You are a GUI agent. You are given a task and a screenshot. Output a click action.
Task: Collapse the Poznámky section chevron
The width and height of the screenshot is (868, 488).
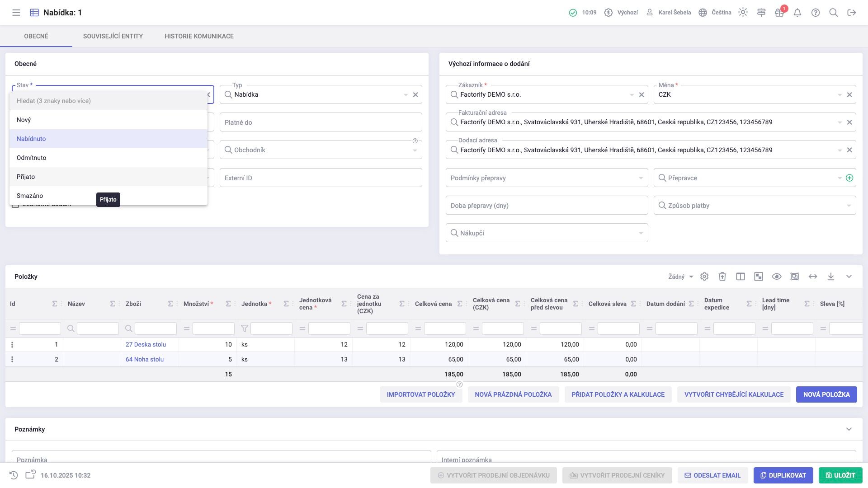tap(849, 429)
